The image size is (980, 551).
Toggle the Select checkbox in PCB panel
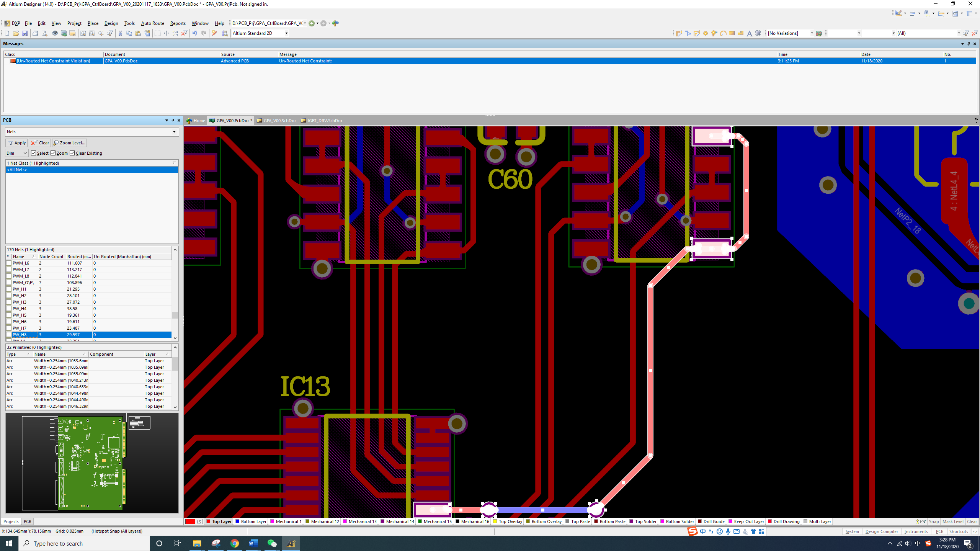[x=34, y=153]
